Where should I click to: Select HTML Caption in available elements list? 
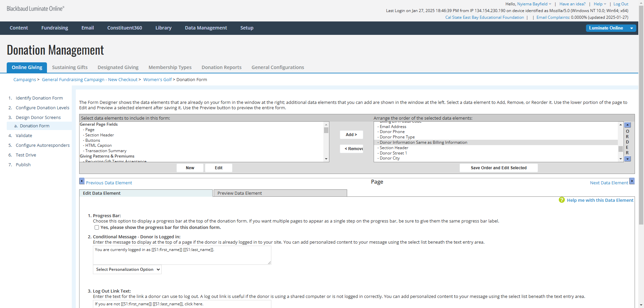(x=202, y=145)
